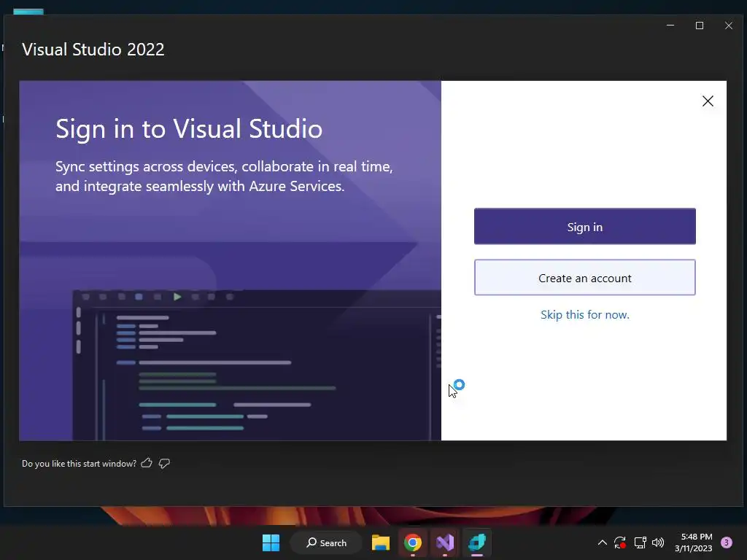Close the Visual Studio 2022 window

pyautogui.click(x=729, y=26)
